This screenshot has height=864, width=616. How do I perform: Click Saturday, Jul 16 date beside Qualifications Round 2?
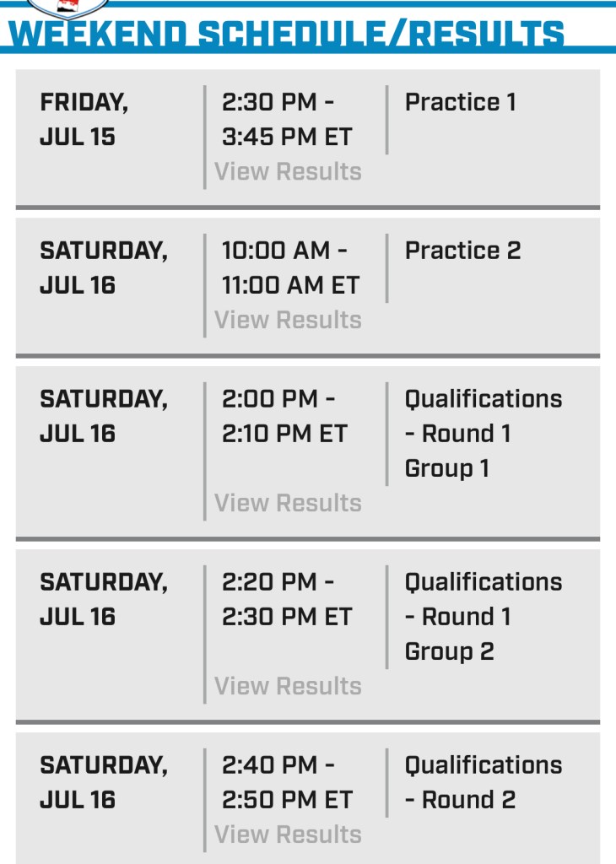point(103,782)
